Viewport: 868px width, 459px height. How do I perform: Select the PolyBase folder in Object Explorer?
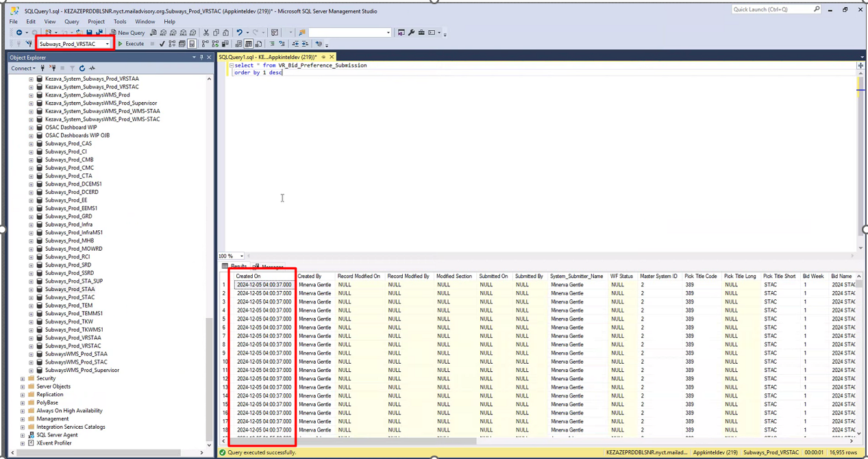click(x=48, y=403)
